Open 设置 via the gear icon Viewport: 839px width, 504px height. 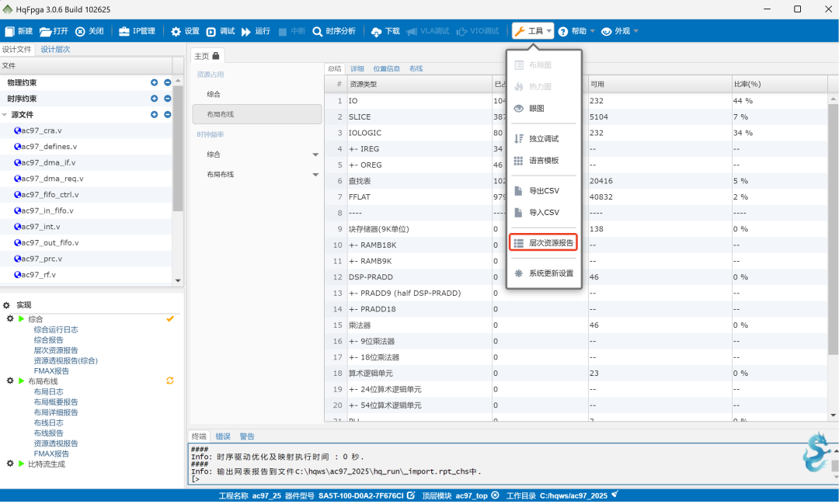coord(176,32)
